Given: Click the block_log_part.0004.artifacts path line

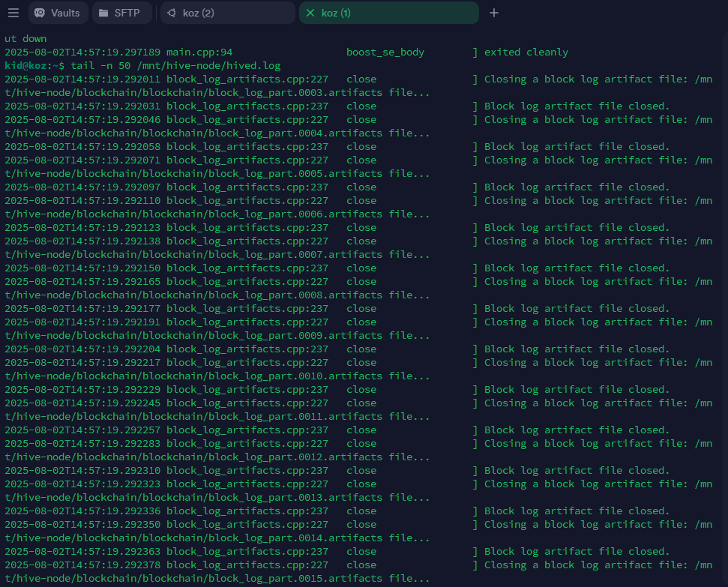Looking at the screenshot, I should 217,133.
